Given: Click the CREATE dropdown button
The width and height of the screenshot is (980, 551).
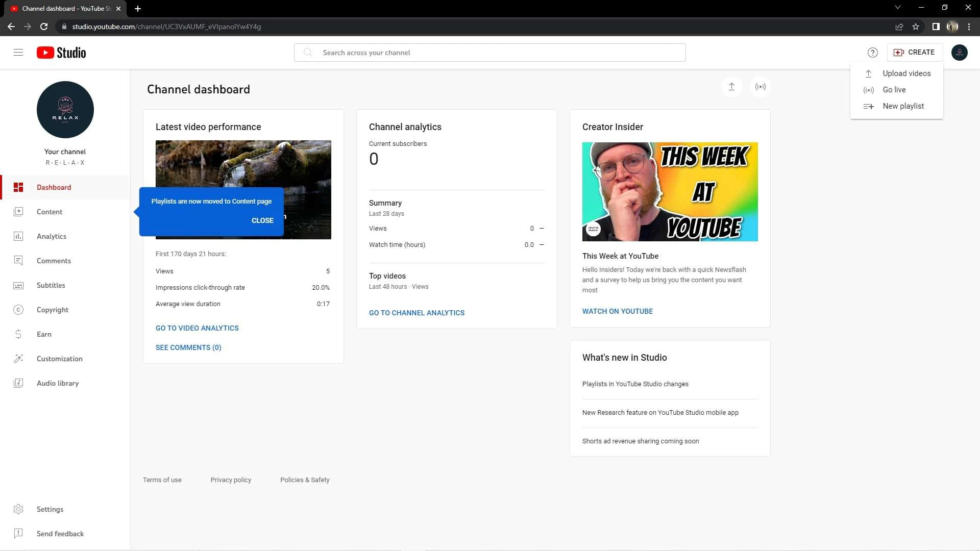Looking at the screenshot, I should pos(915,53).
